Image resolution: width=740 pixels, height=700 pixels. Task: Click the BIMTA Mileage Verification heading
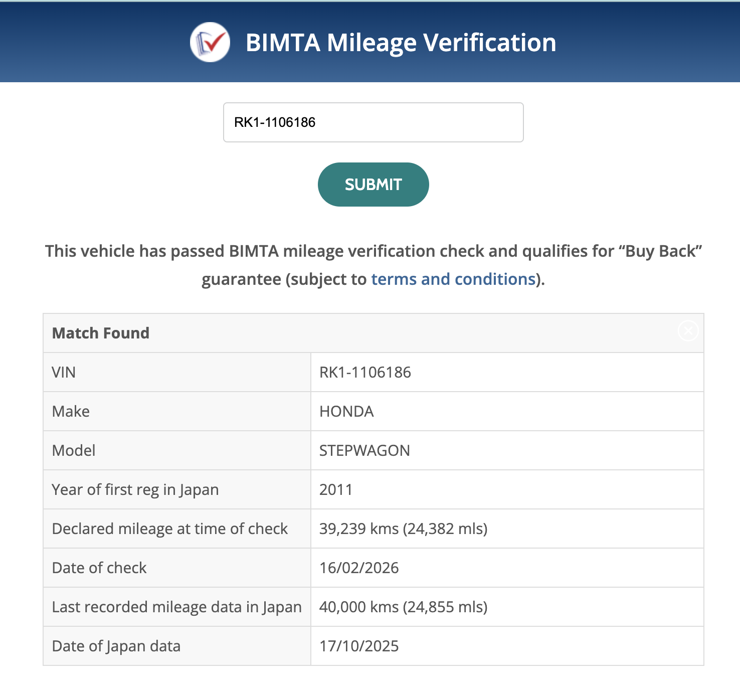[401, 43]
